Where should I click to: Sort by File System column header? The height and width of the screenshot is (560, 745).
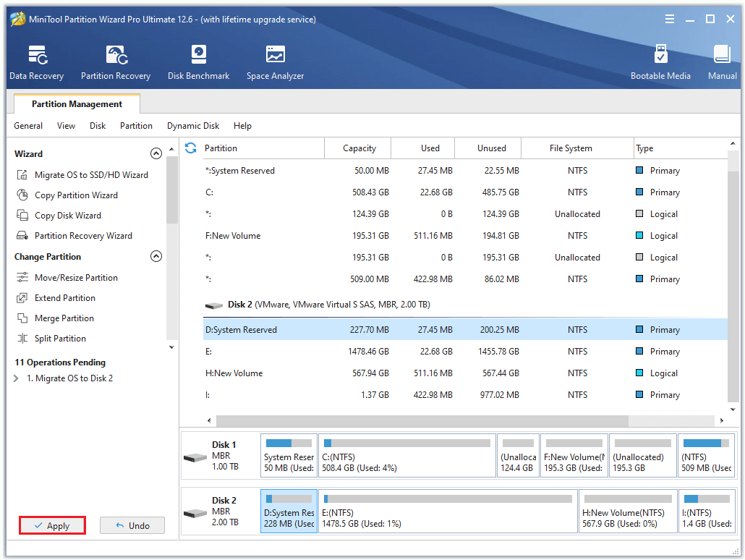point(577,148)
